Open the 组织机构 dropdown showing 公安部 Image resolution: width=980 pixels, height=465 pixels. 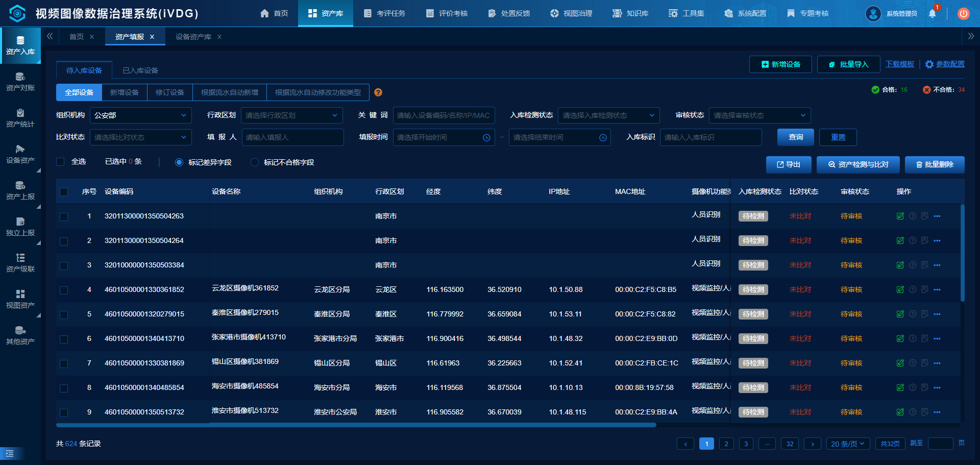(x=141, y=115)
